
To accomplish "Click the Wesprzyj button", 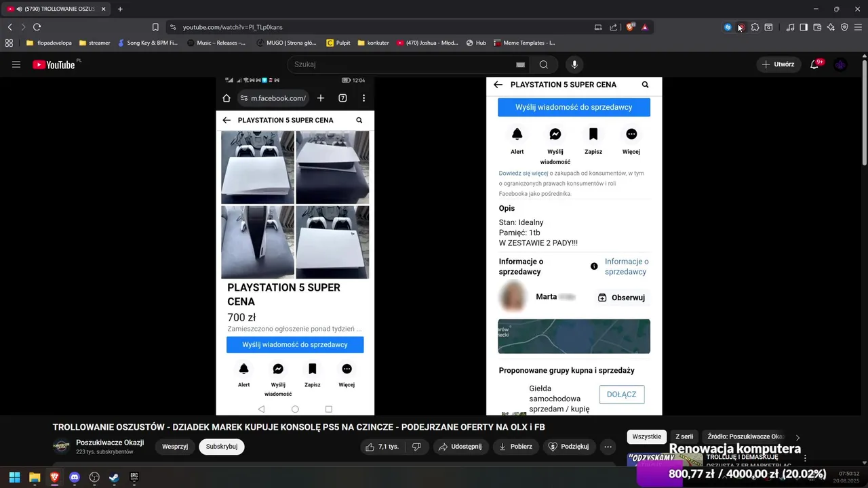I will pos(175,447).
